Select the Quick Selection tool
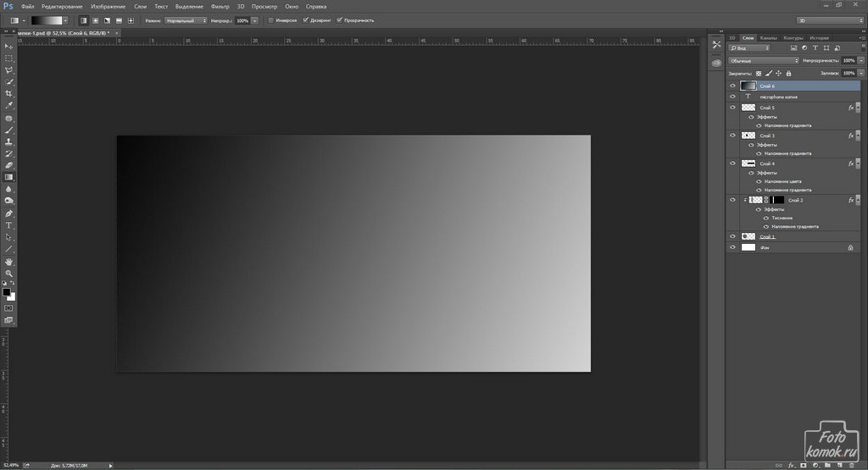The width and height of the screenshot is (868, 470). pos(8,82)
